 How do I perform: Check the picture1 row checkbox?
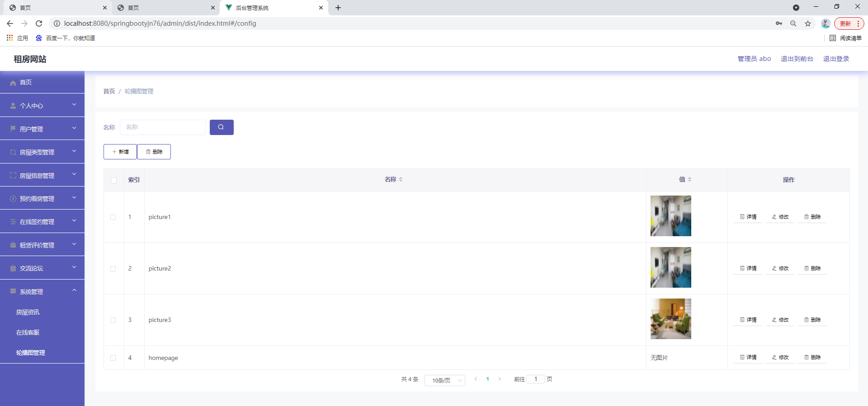click(113, 217)
